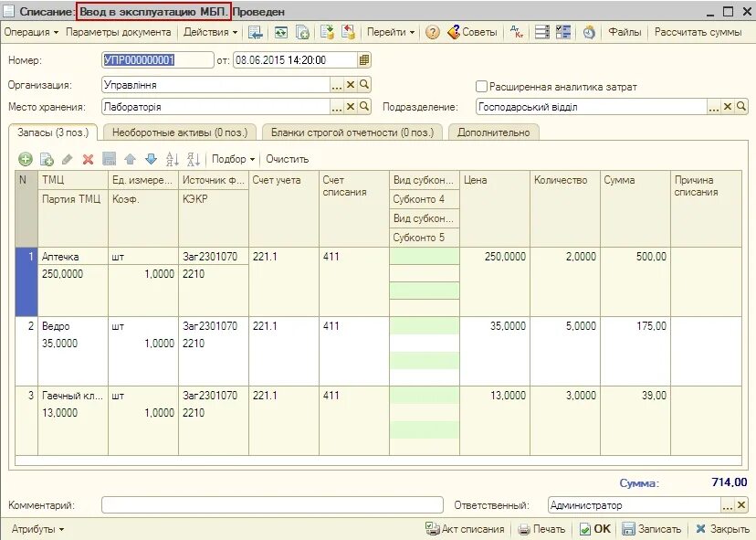Move row up with arrow icon
The width and height of the screenshot is (756, 540).
click(131, 159)
